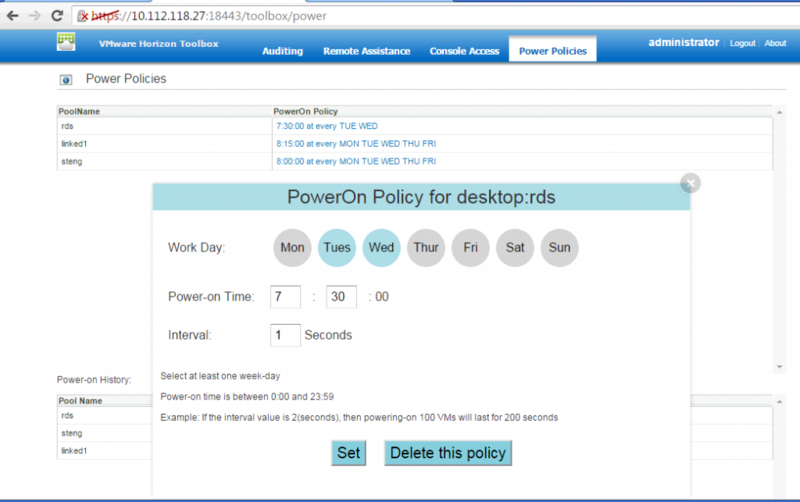Image resolution: width=800 pixels, height=502 pixels.
Task: Toggle Mon work day
Action: click(292, 247)
